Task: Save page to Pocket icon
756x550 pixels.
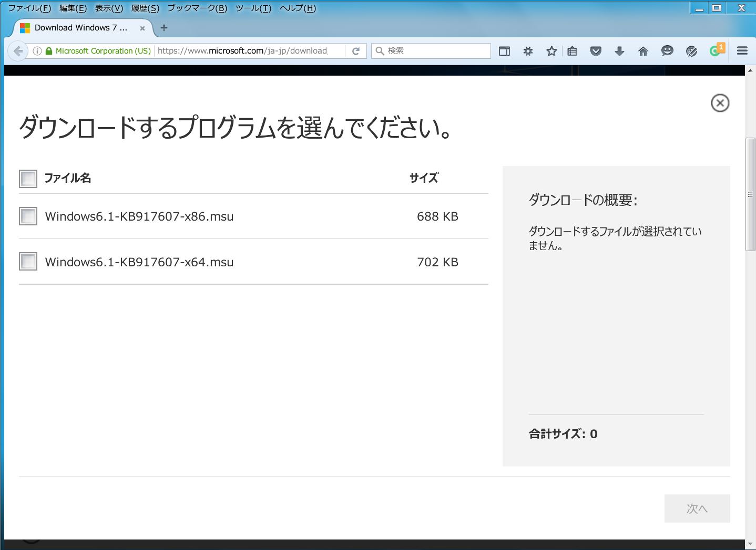Action: point(596,51)
